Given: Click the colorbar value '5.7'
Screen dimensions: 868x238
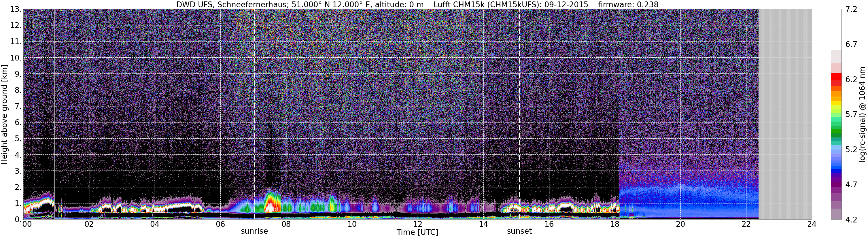Looking at the screenshot, I should click(851, 115).
